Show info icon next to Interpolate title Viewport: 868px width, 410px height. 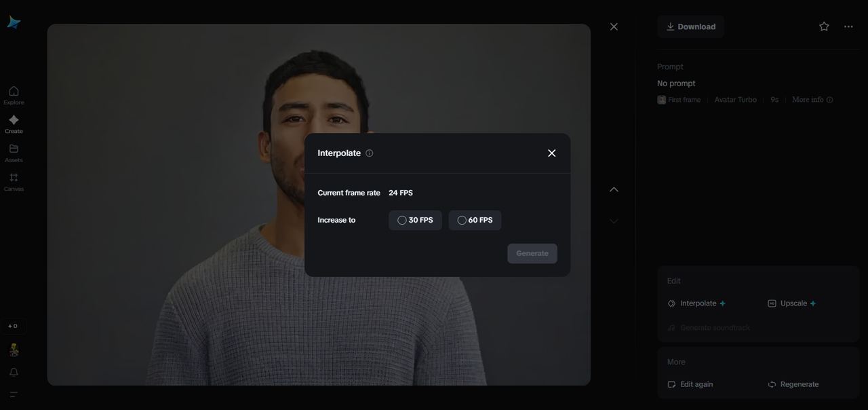click(x=370, y=153)
